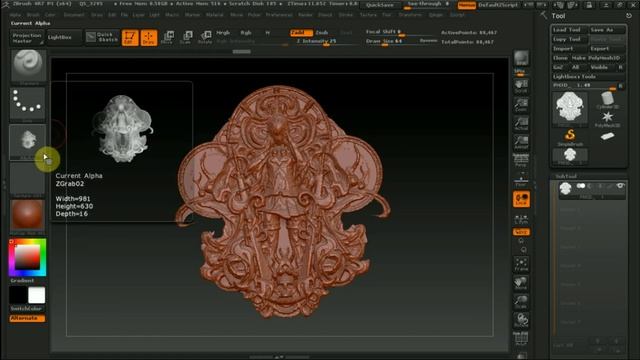Toggle the orange XYZ rotation button
Screen dimensions: 640x360
click(x=521, y=232)
